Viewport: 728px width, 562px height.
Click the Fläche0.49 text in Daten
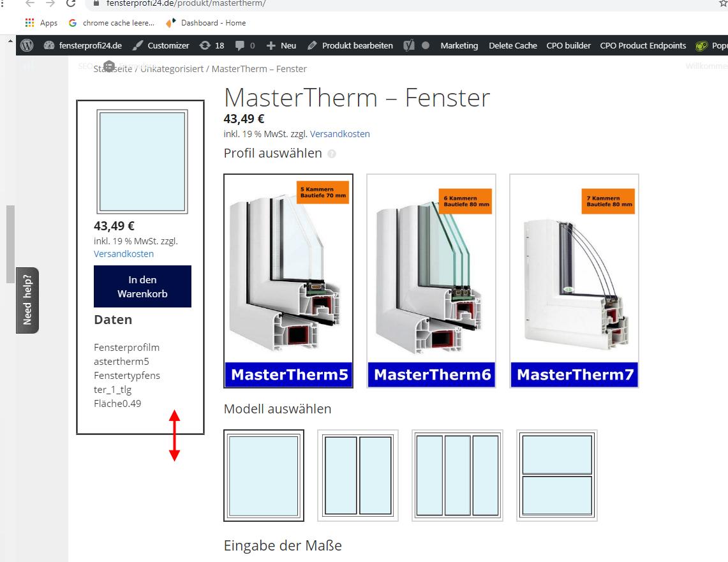(117, 403)
